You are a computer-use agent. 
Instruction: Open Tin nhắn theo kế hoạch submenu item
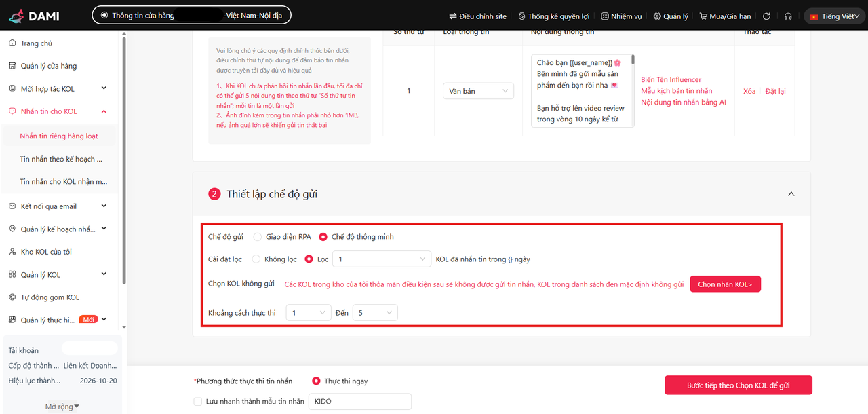pyautogui.click(x=61, y=159)
